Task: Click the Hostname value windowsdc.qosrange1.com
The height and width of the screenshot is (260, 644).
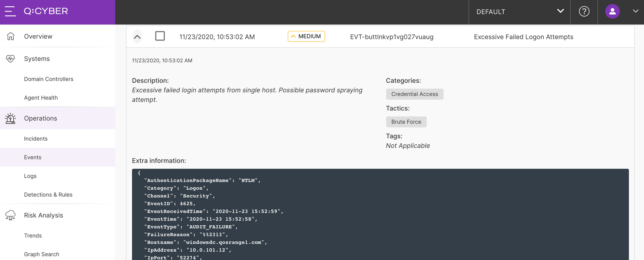Action: tap(224, 242)
